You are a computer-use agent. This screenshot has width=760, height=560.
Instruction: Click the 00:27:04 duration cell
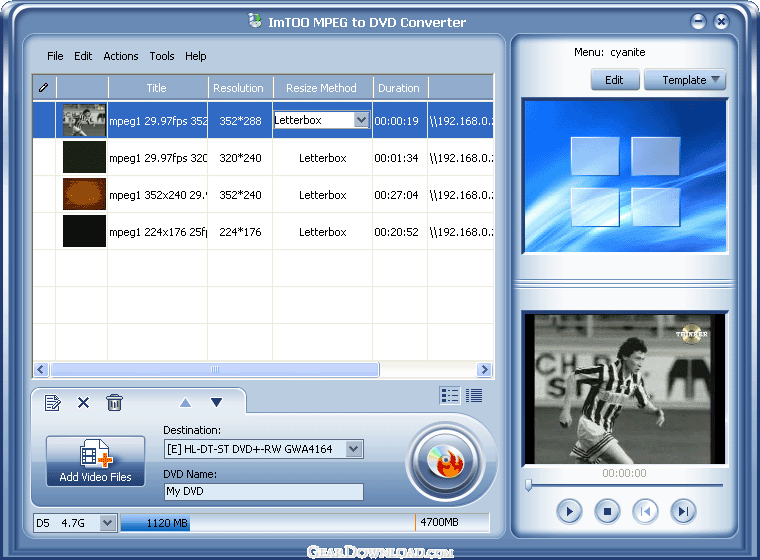[x=396, y=195]
